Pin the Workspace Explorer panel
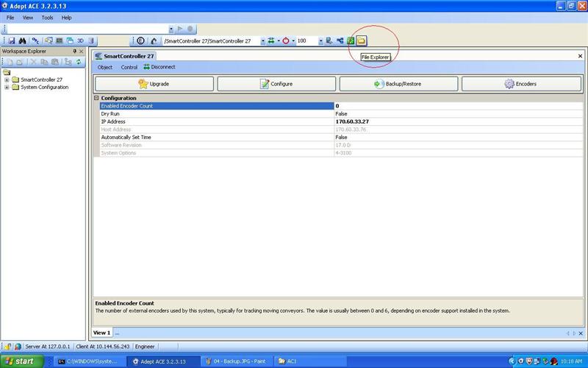 point(75,52)
